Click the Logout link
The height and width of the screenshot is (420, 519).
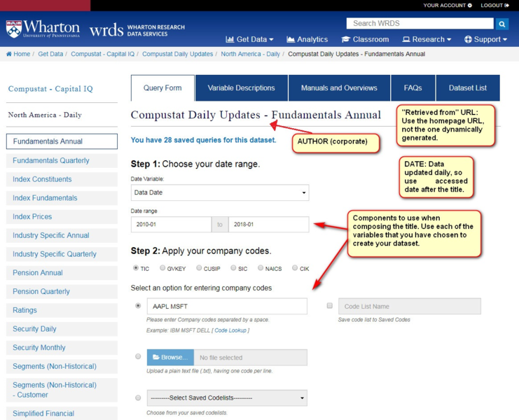click(x=495, y=6)
